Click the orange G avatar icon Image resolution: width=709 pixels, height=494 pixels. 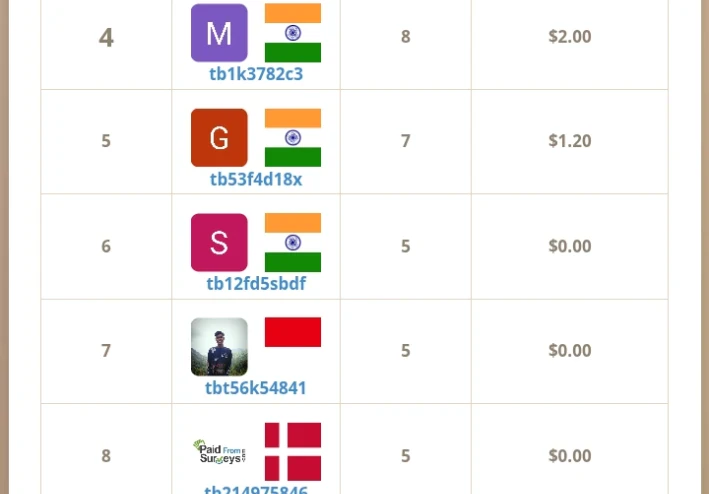[219, 138]
